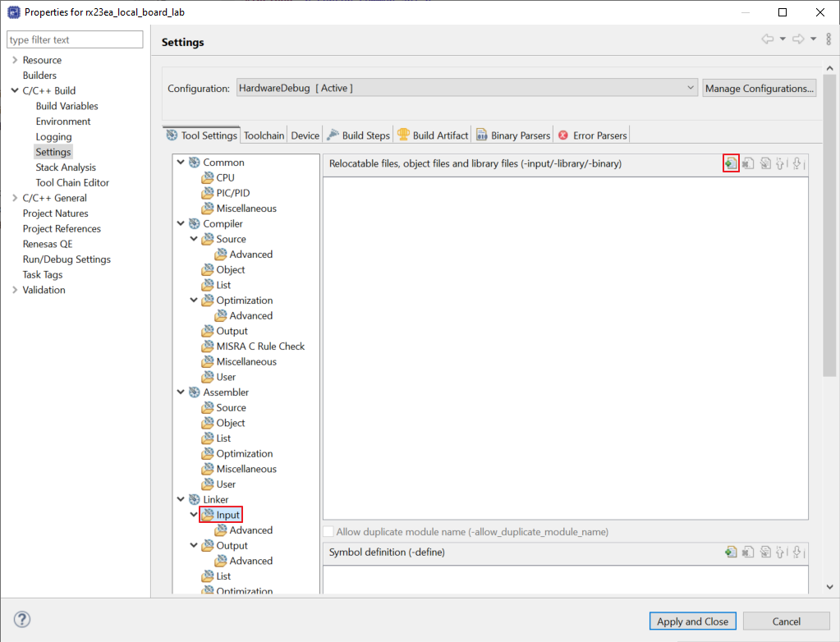The width and height of the screenshot is (840, 642).
Task: Collapse the C/C++ Build category
Action: 15,90
